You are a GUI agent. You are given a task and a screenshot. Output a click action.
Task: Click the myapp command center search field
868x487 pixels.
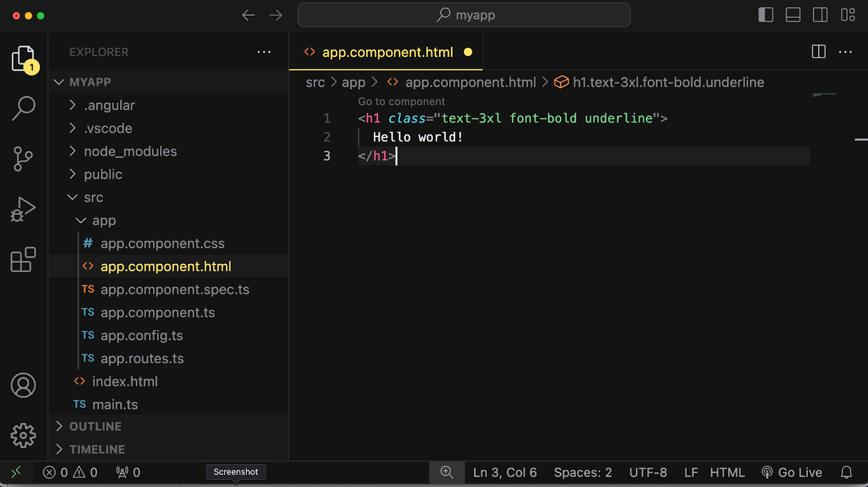click(464, 15)
